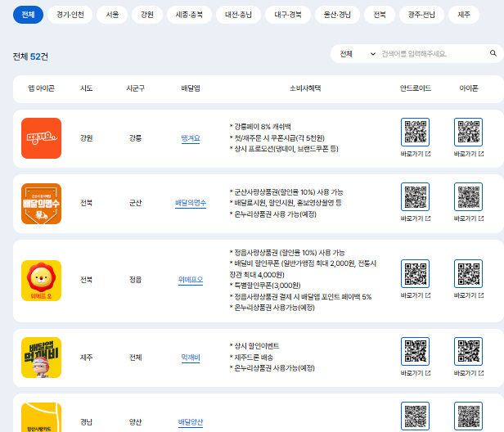
Task: Click the 시군구 column header
Action: tap(135, 88)
